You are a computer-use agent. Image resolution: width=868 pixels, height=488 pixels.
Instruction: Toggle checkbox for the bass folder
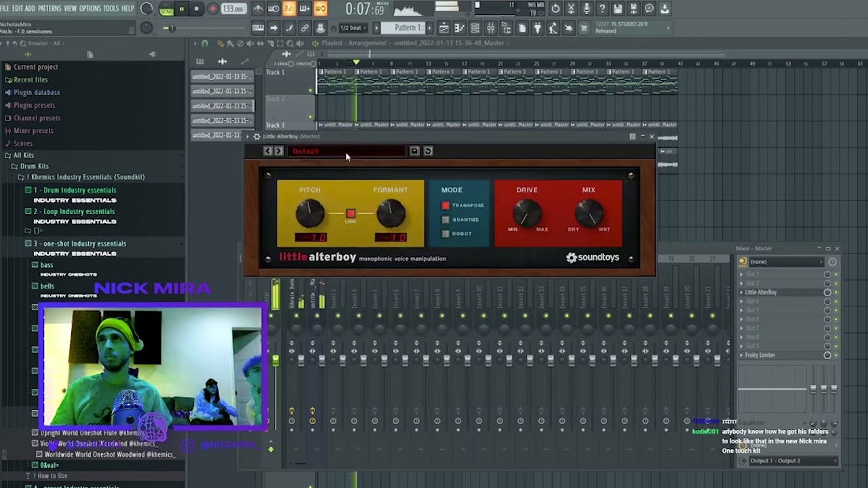point(35,264)
